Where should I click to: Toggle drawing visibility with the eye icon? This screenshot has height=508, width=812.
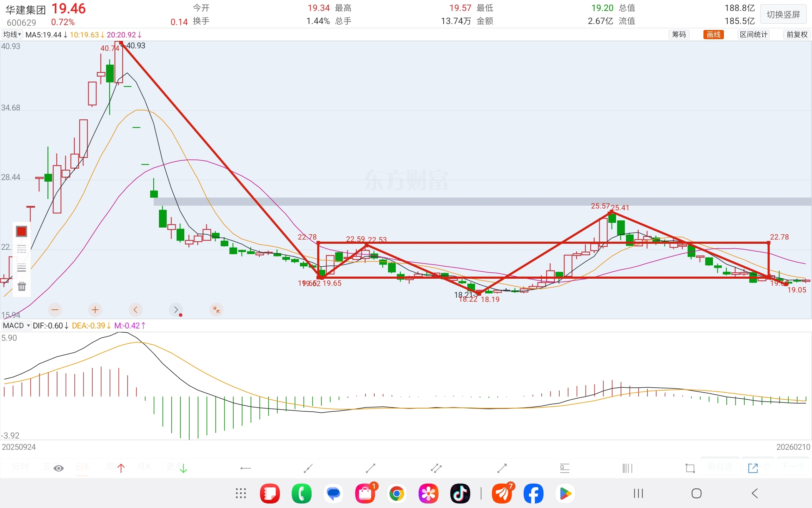tap(59, 468)
